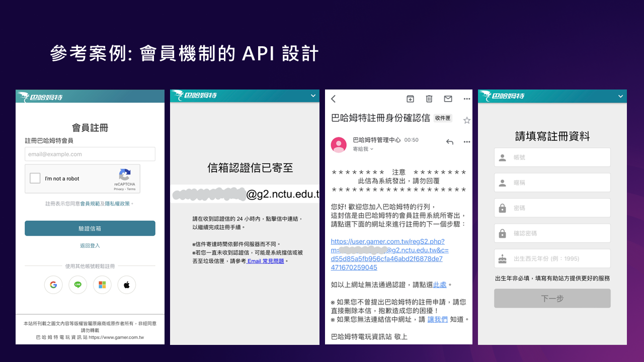The image size is (644, 362).
Task: Select the Apple sign-in icon
Action: (127, 285)
